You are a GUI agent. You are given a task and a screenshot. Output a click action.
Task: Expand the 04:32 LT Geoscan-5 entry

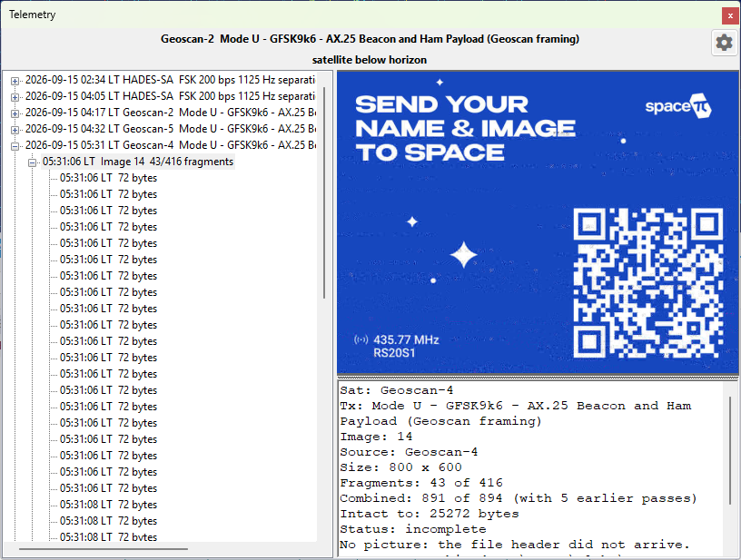tap(15, 130)
